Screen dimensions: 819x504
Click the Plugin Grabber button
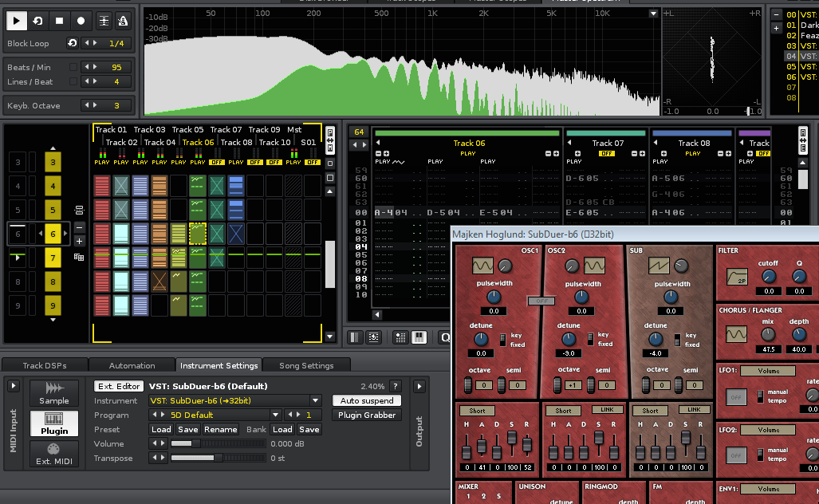point(367,415)
